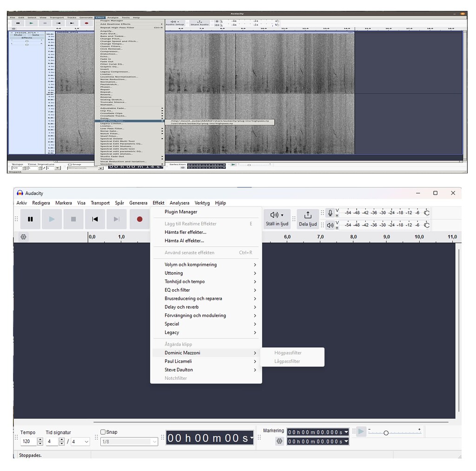Click Play in the Swedish Audacity window
The width and height of the screenshot is (476, 471).
point(52,219)
